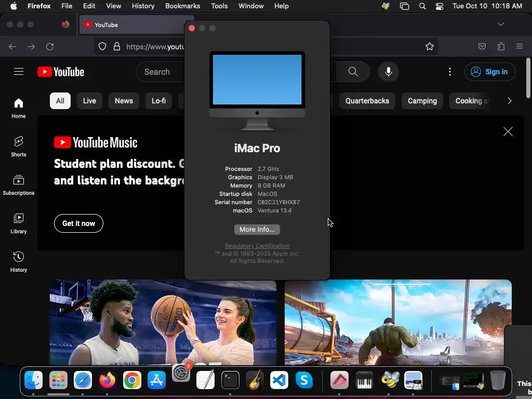
Task: Open Launchpad from the Dock
Action: pyautogui.click(x=58, y=380)
